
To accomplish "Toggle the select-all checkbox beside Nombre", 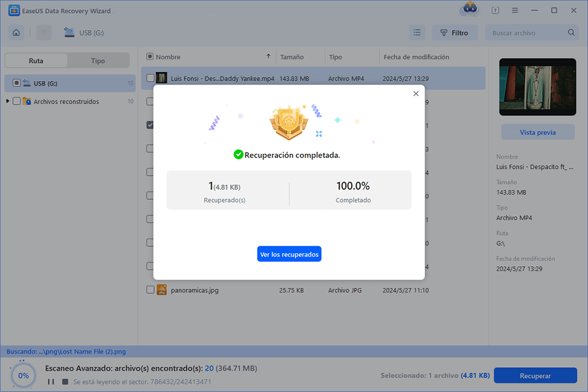I will tap(150, 56).
